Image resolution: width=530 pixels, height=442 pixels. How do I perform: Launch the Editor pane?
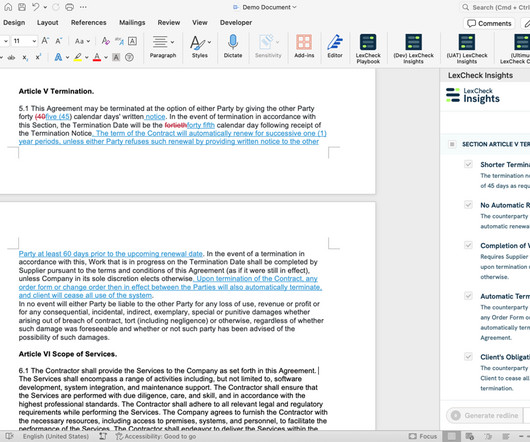click(335, 46)
